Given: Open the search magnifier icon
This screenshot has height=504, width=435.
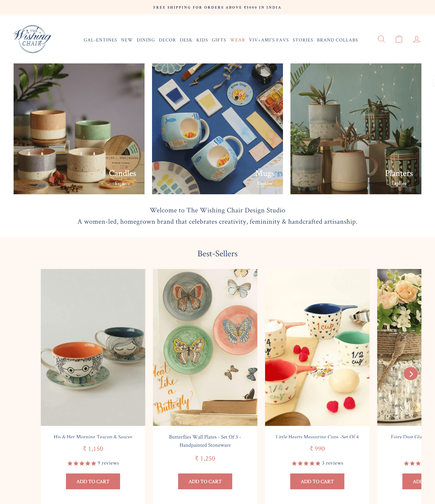Looking at the screenshot, I should pyautogui.click(x=381, y=39).
